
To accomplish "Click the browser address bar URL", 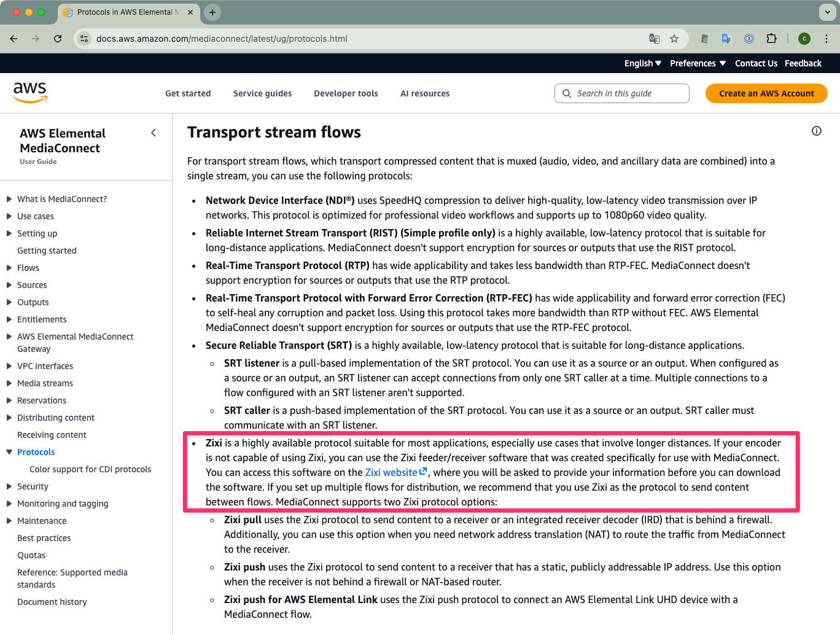I will pos(222,39).
